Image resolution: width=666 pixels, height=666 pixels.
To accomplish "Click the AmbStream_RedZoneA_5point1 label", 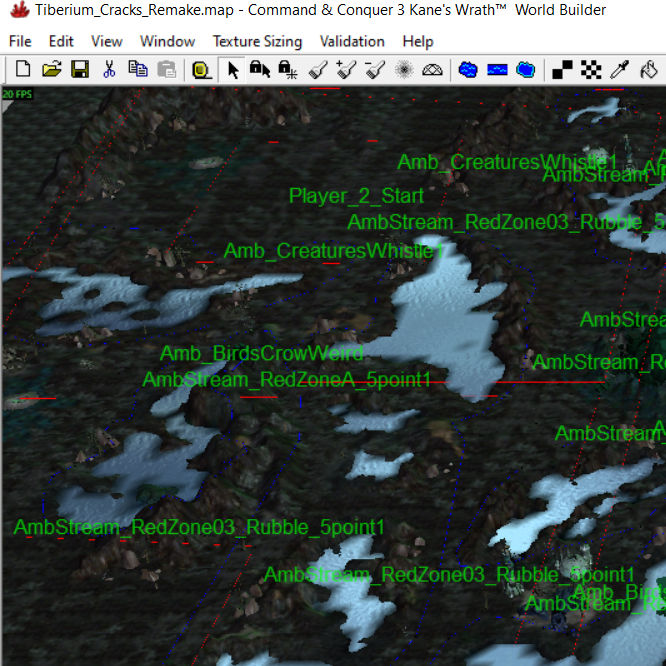I will tap(287, 379).
